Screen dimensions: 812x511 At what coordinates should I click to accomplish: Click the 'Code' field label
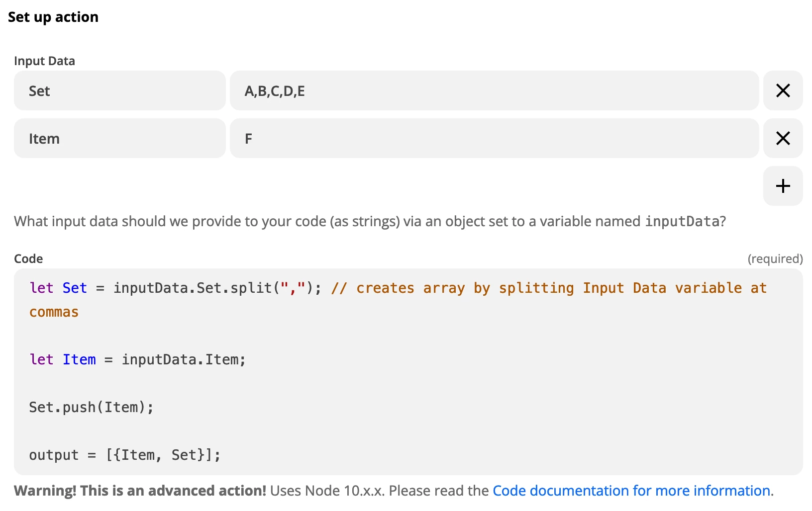(x=28, y=258)
